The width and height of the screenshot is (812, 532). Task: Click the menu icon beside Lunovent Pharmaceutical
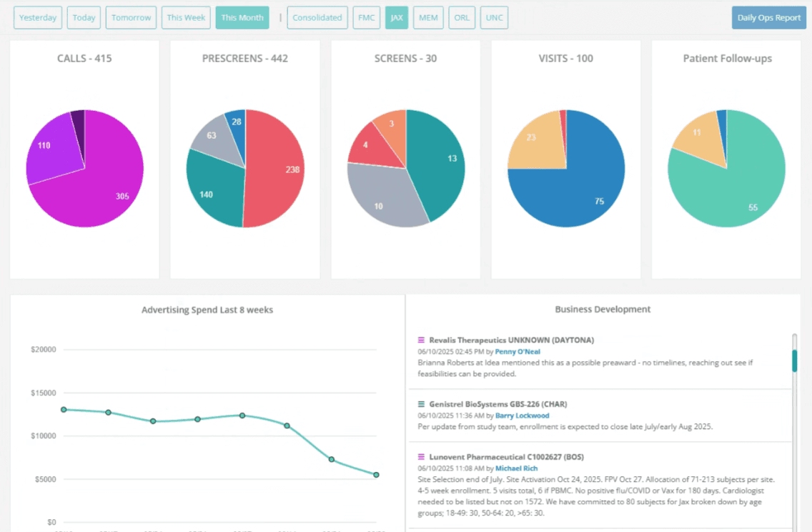click(421, 457)
